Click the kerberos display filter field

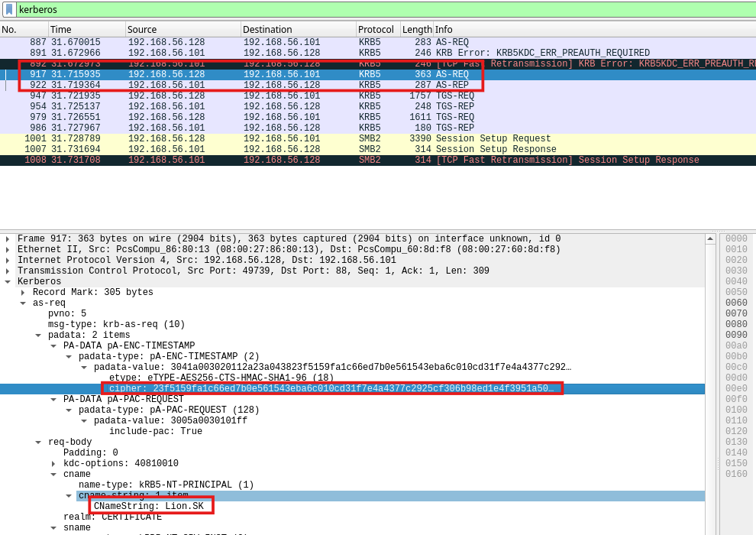point(382,9)
